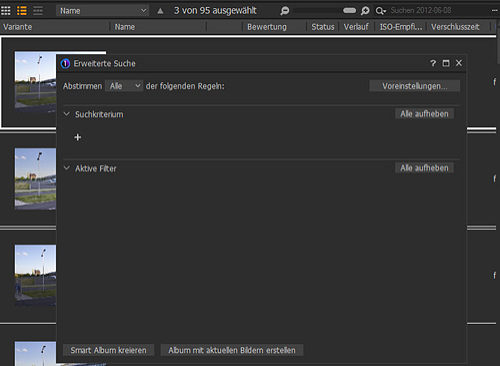The image size is (500, 366).
Task: Open the Abstimmen Alle dropdown
Action: pyautogui.click(x=124, y=86)
